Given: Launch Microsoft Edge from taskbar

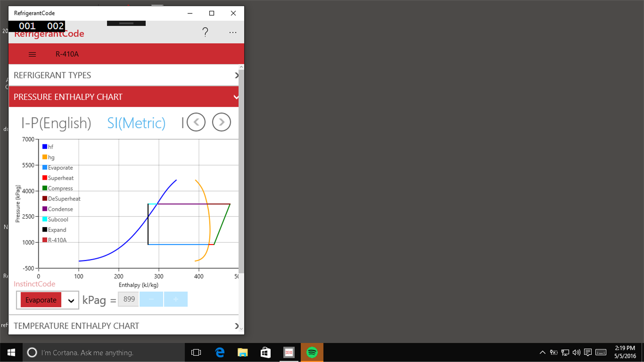Looking at the screenshot, I should [x=220, y=353].
